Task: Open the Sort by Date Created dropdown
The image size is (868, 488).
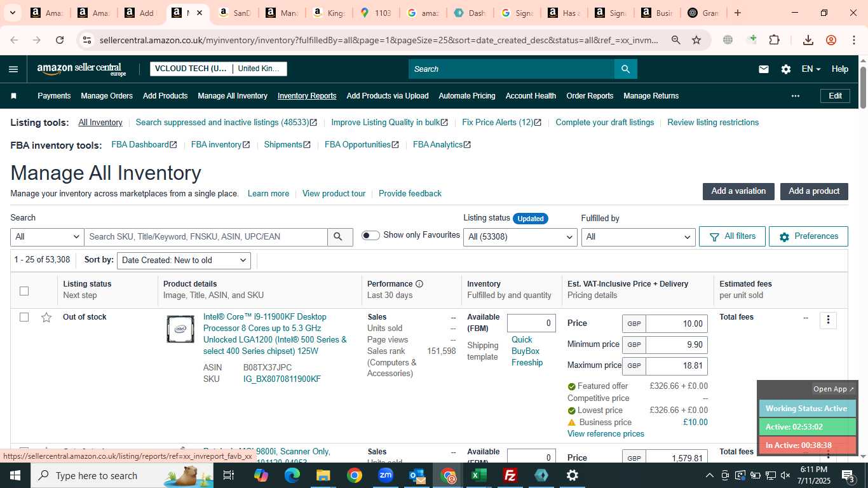Action: (184, 261)
